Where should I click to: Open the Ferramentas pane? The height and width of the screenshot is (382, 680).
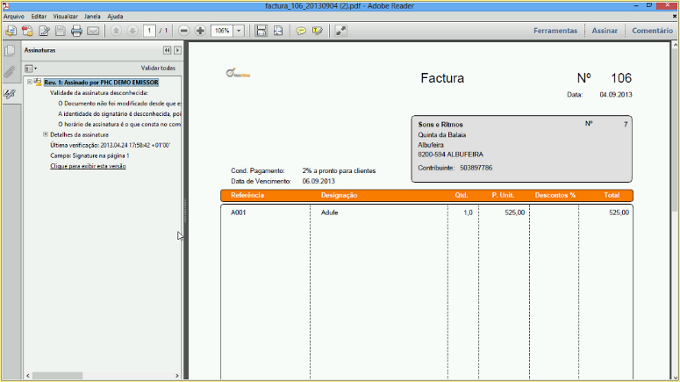click(555, 31)
